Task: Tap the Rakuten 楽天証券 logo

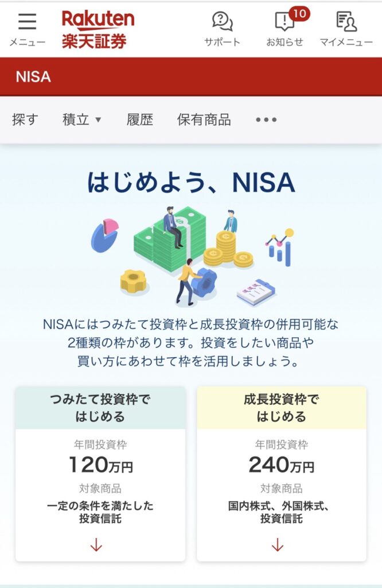Action: [x=98, y=29]
